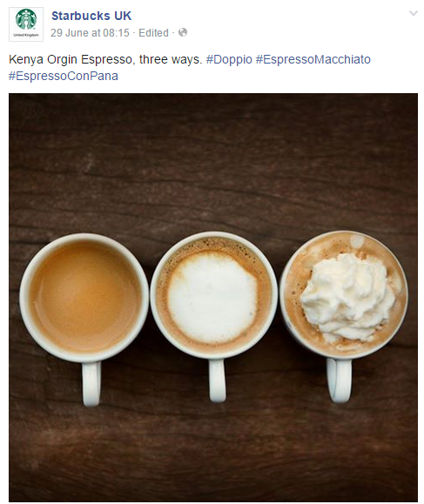The image size is (424, 504).
Task: Open the 29 June at 08:15 timestamp
Action: [x=90, y=33]
